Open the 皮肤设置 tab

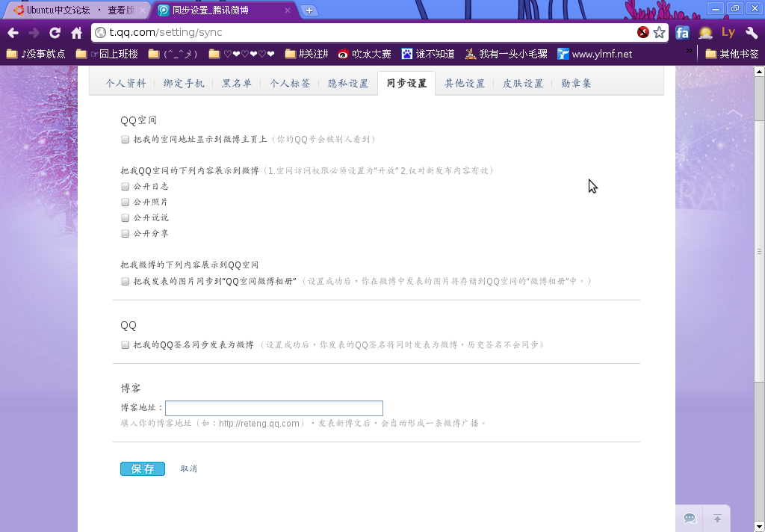523,84
